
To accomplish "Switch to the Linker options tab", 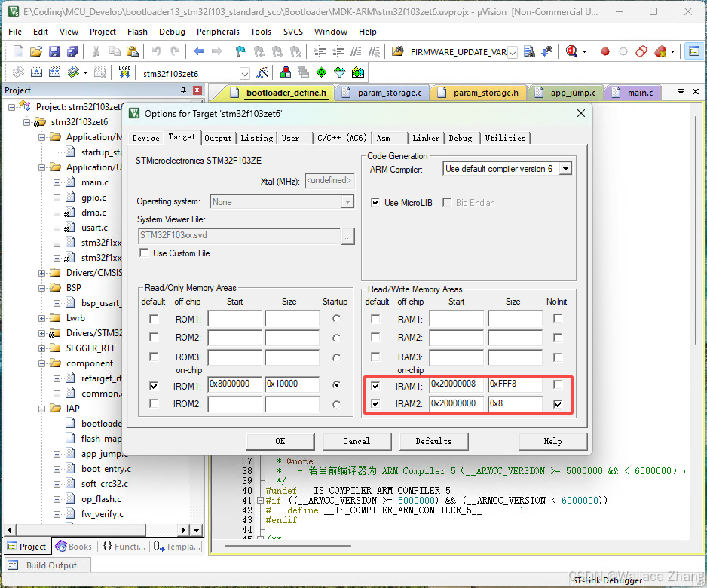I will pos(426,138).
